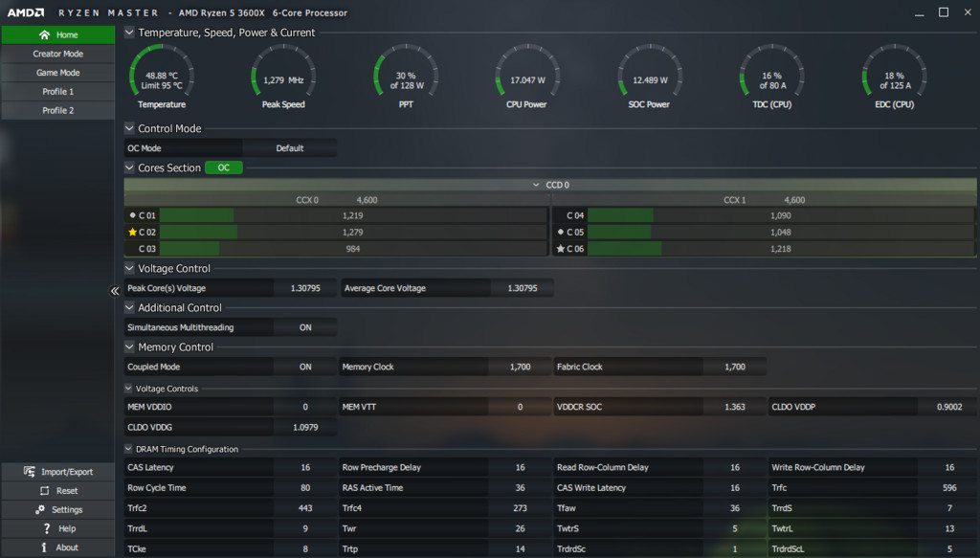Open the About page
This screenshot has height=558, width=980.
58,547
